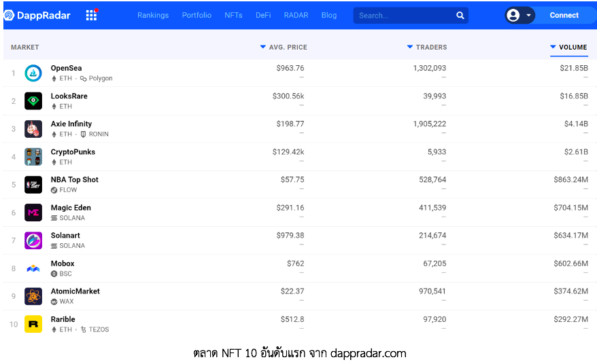This screenshot has height=364, width=597.
Task: Click the search magnifier icon
Action: (460, 15)
